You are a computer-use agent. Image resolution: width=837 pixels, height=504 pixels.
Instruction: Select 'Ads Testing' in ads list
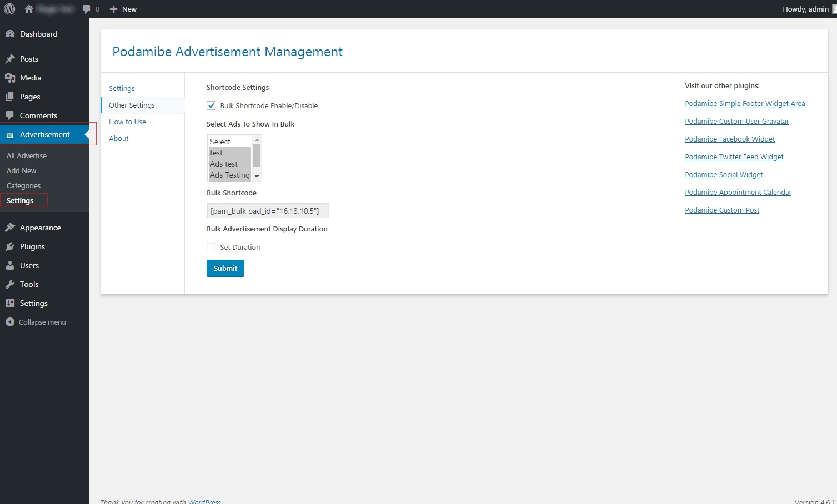click(229, 175)
